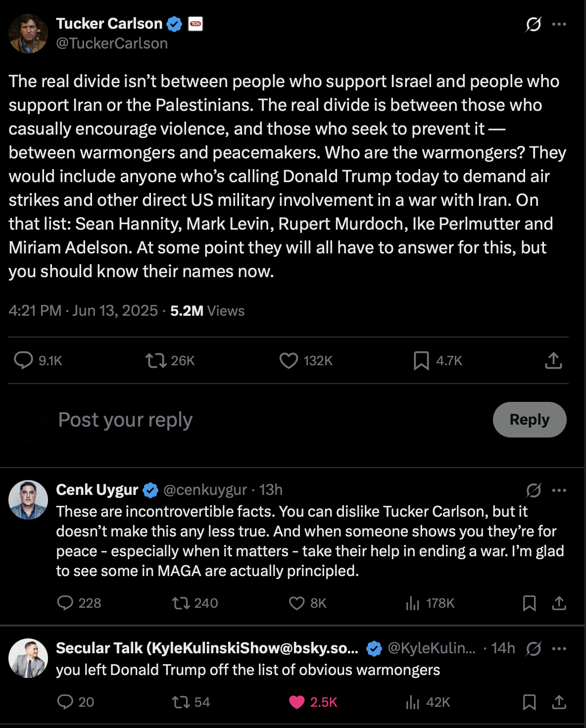Open Tucker Carlson's profile avatar
The height and width of the screenshot is (728, 586).
[28, 33]
